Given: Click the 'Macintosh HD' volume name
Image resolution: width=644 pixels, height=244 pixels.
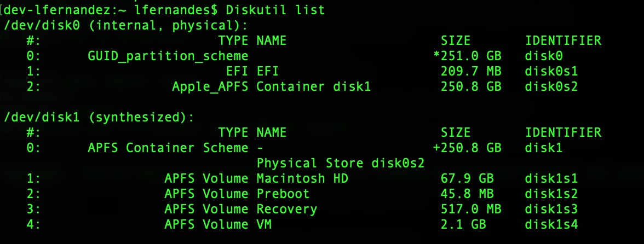Looking at the screenshot, I should point(302,178).
